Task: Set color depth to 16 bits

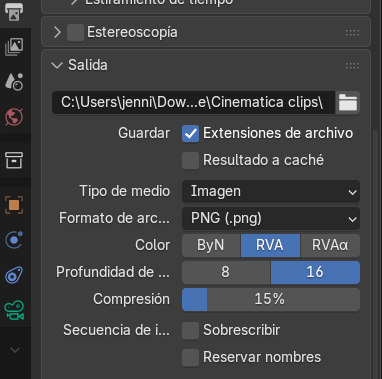Action: pos(315,272)
